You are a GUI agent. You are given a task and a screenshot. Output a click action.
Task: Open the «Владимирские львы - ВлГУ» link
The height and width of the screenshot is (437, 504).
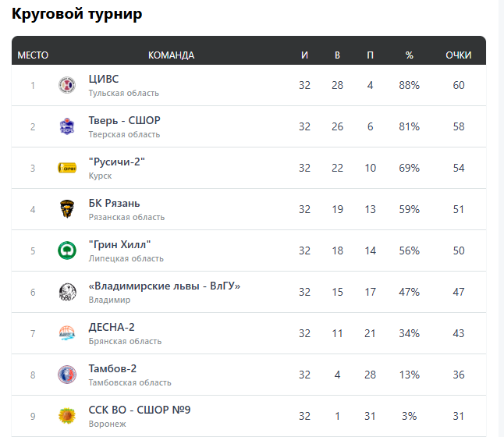point(165,286)
